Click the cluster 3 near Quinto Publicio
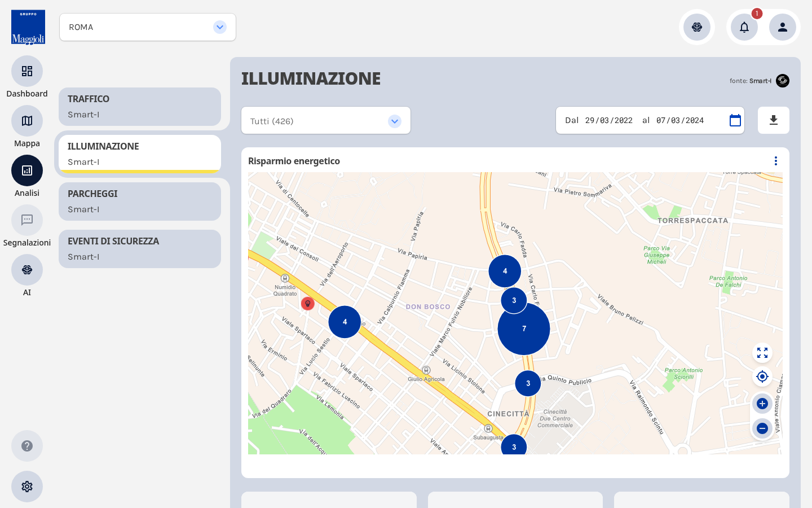 528,383
